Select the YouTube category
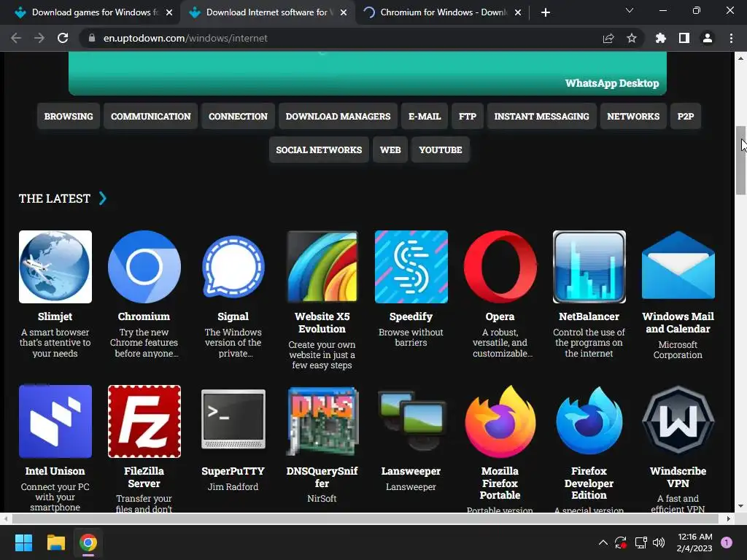Viewport: 747px width, 560px height. 440,149
